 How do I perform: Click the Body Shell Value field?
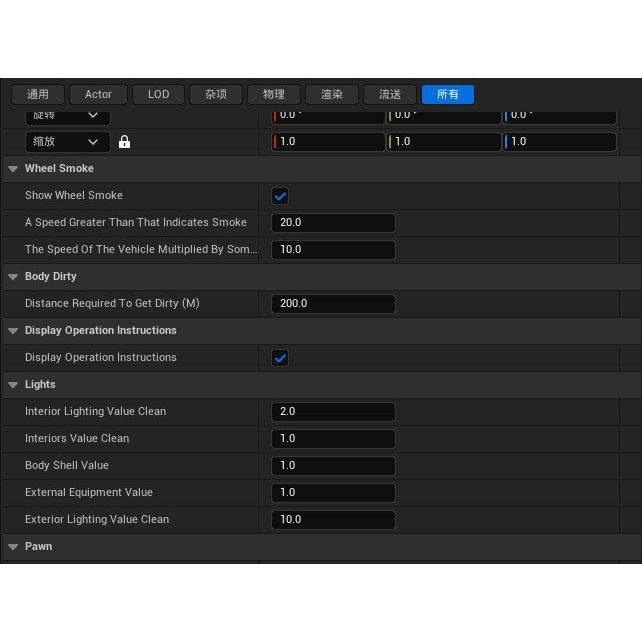333,466
